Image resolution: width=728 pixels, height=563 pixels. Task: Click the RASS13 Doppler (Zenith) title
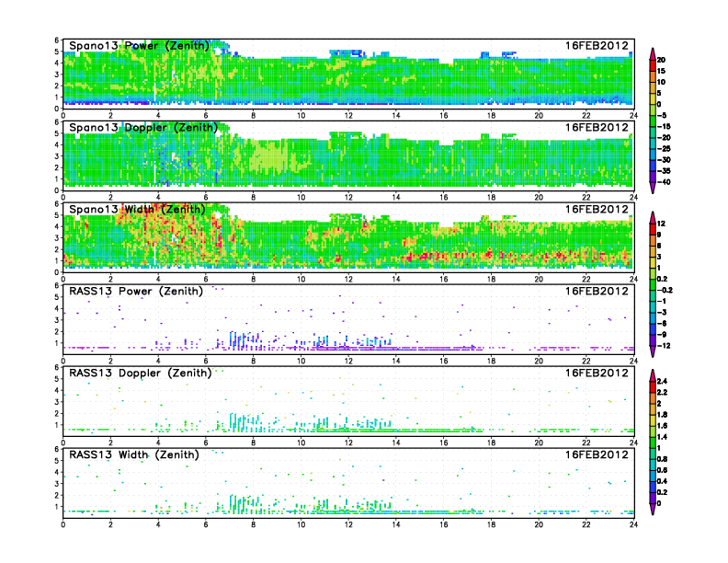(139, 373)
